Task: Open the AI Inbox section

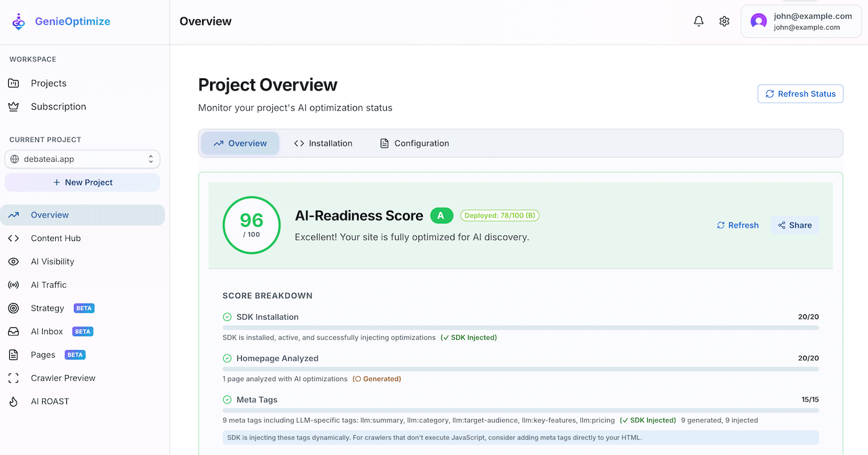Action: pyautogui.click(x=46, y=331)
